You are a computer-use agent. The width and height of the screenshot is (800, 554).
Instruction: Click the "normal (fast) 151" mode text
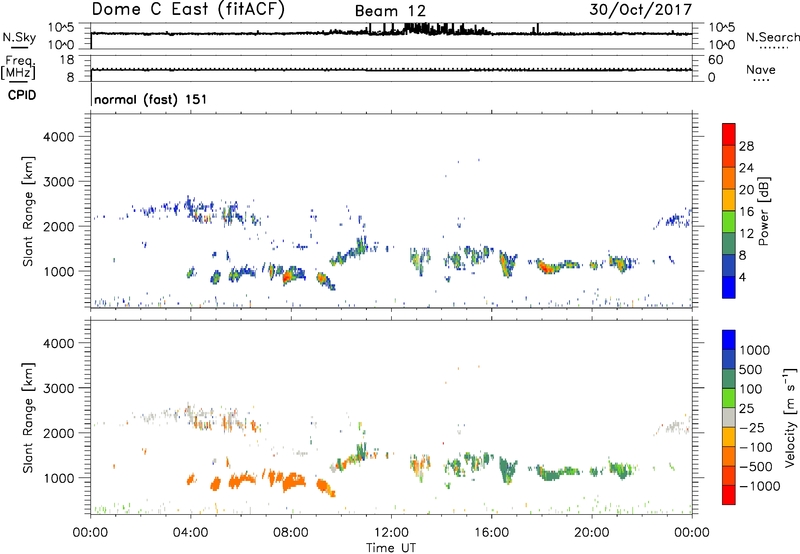point(151,99)
